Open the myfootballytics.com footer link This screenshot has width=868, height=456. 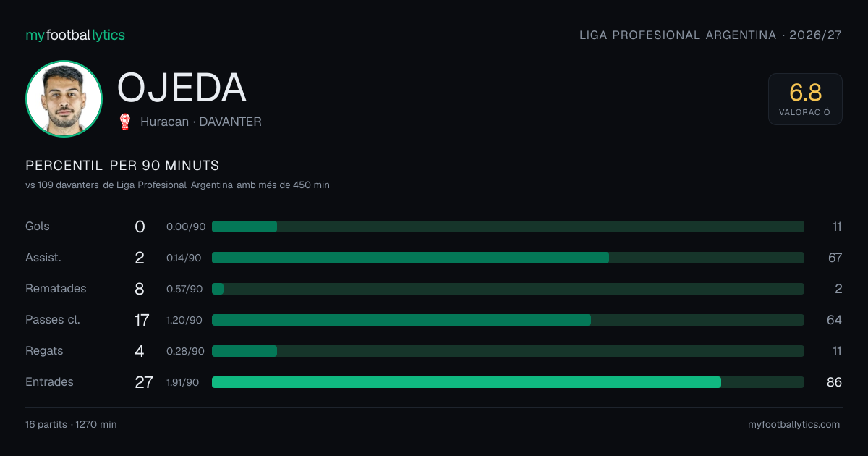(793, 425)
